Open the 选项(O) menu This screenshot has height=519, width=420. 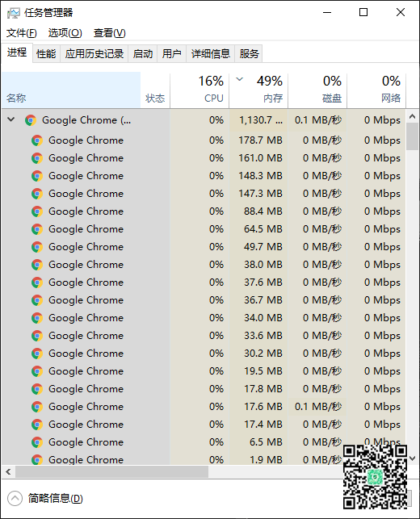tap(65, 33)
